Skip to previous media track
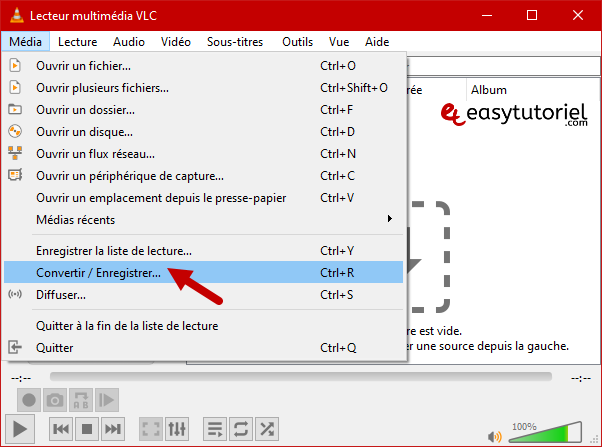 tap(61, 429)
